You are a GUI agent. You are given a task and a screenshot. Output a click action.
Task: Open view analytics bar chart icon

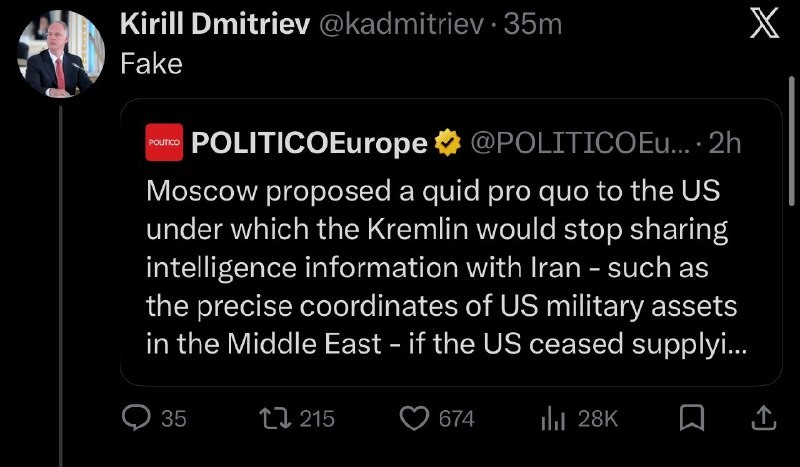tap(553, 418)
